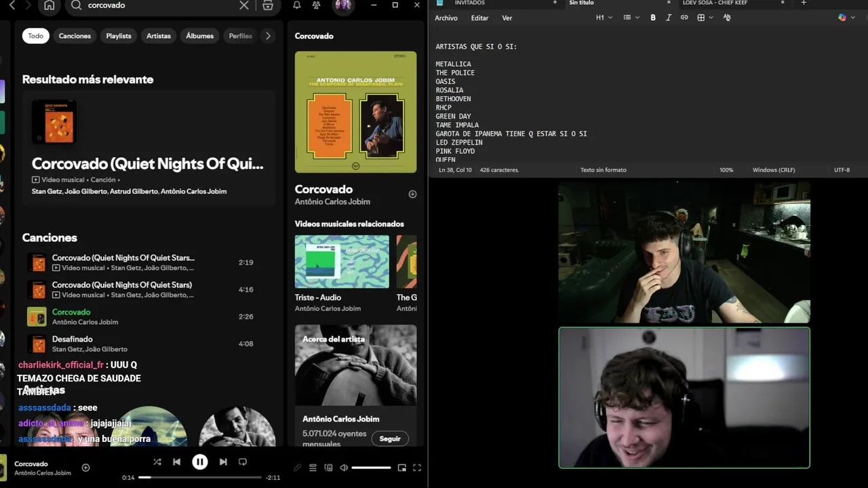Open the play queue icon

tap(313, 468)
